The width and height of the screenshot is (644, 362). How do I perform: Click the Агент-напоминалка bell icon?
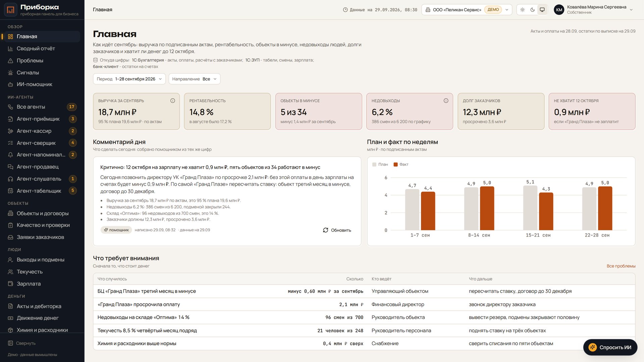pyautogui.click(x=10, y=155)
